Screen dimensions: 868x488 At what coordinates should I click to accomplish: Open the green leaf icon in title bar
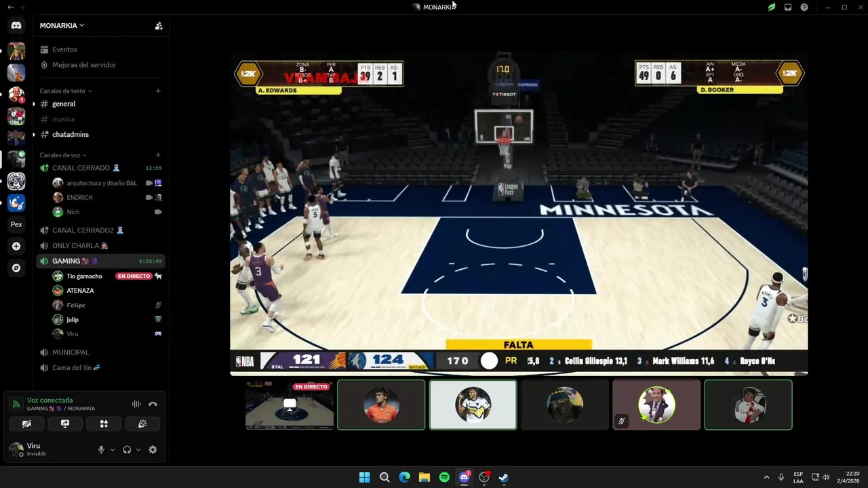click(x=771, y=7)
